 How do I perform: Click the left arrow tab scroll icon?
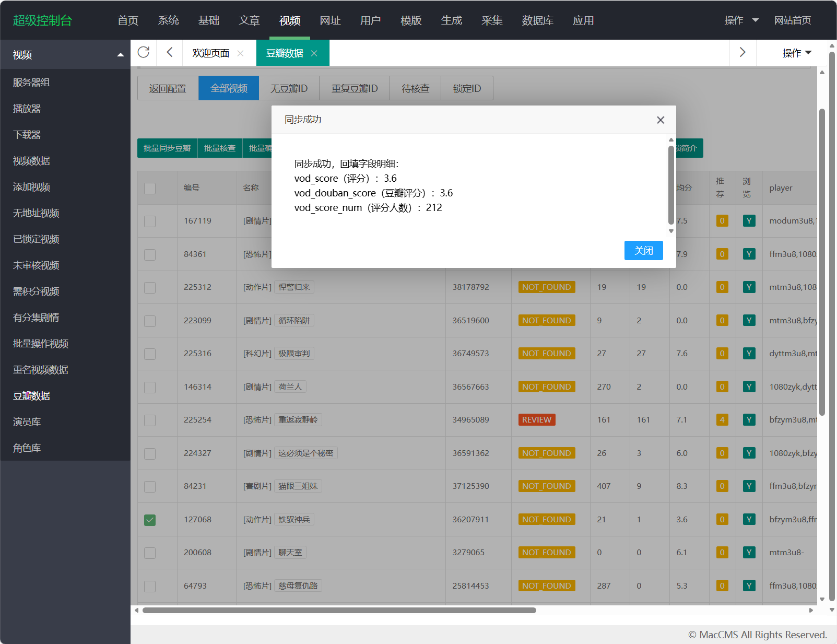point(169,52)
